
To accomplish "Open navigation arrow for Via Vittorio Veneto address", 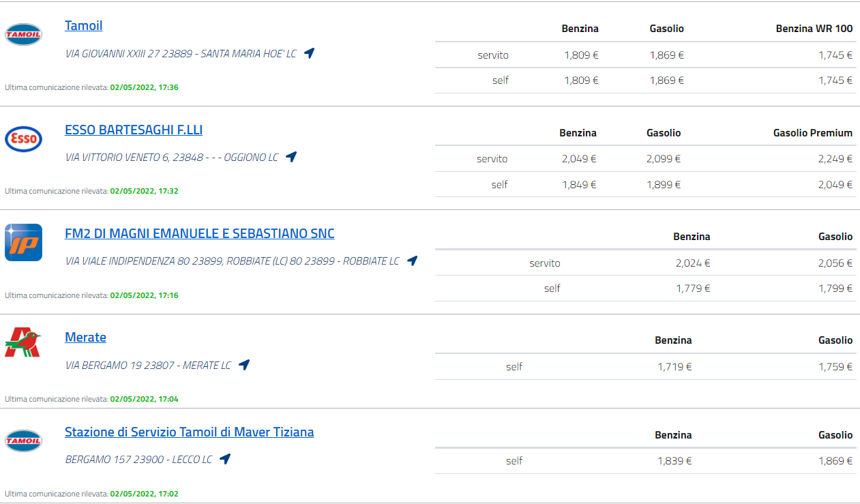I will pos(291,157).
